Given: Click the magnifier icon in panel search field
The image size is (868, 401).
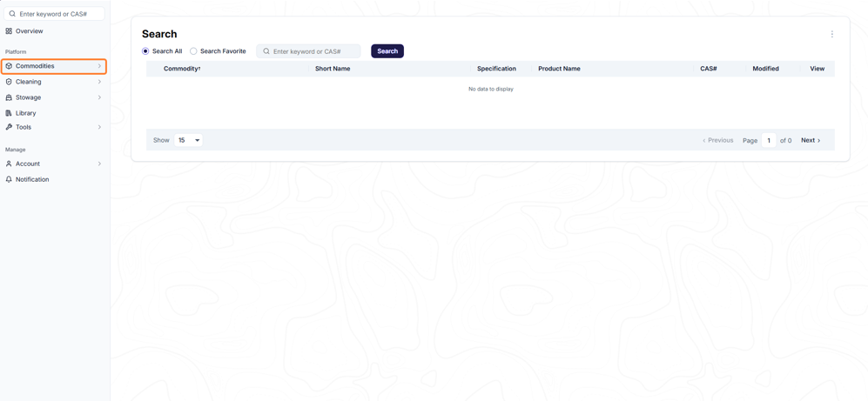Looking at the screenshot, I should 266,50.
